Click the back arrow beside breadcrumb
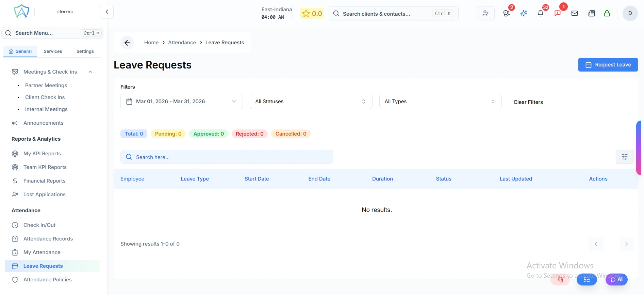The width and height of the screenshot is (644, 295). click(x=127, y=43)
